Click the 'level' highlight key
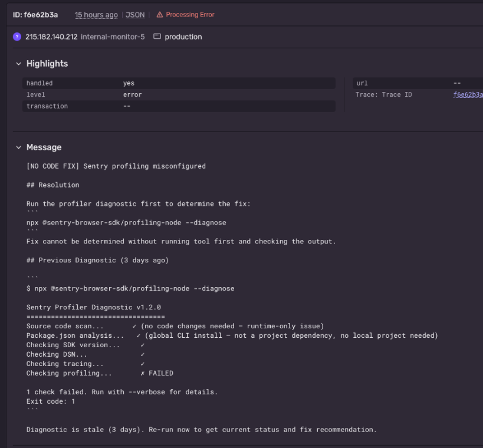The height and width of the screenshot is (448, 483). click(36, 94)
